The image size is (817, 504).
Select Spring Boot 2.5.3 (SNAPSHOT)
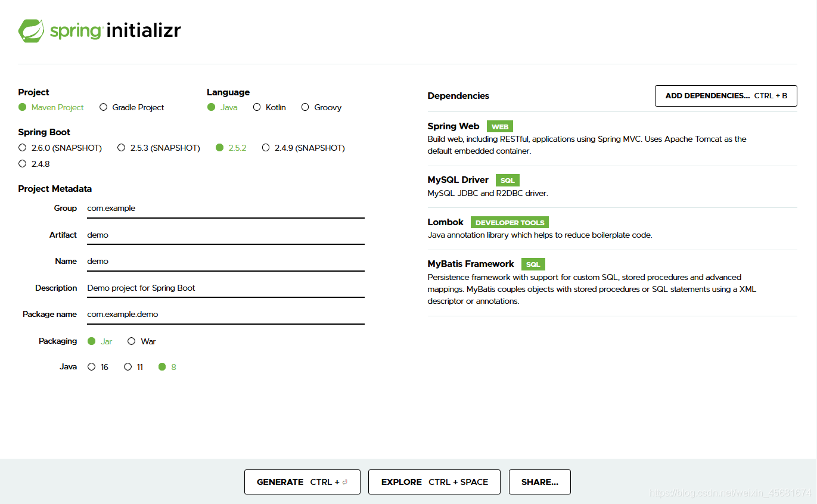pyautogui.click(x=159, y=148)
